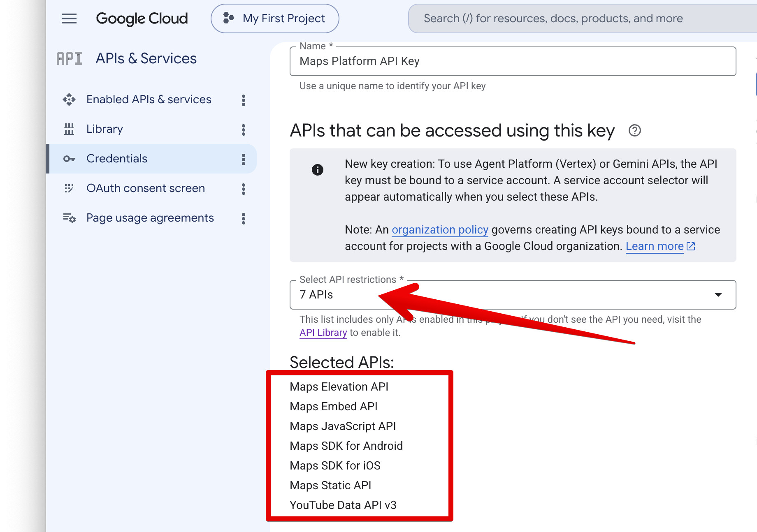The width and height of the screenshot is (757, 532).
Task: Click the Page usage agreements icon
Action: coord(69,218)
